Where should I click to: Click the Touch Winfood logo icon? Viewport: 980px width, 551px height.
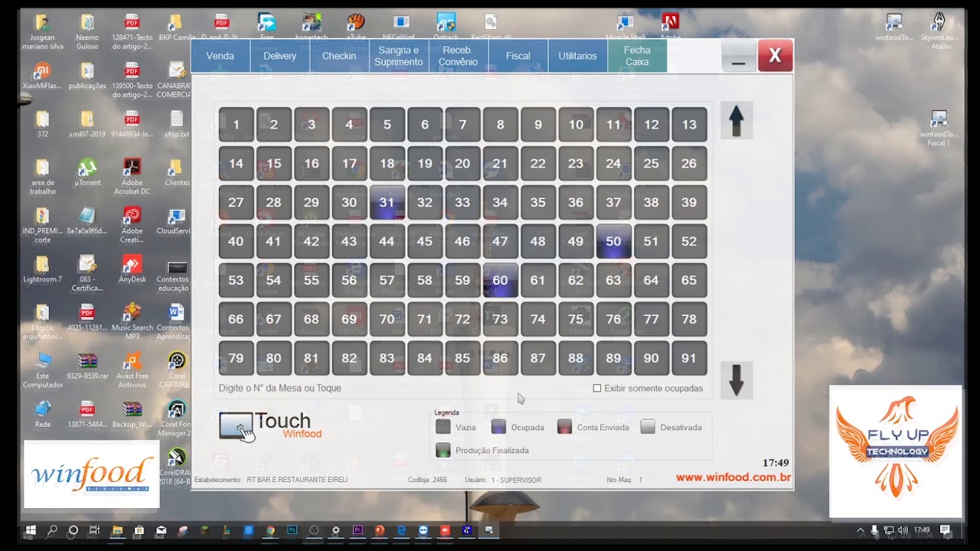click(x=237, y=426)
